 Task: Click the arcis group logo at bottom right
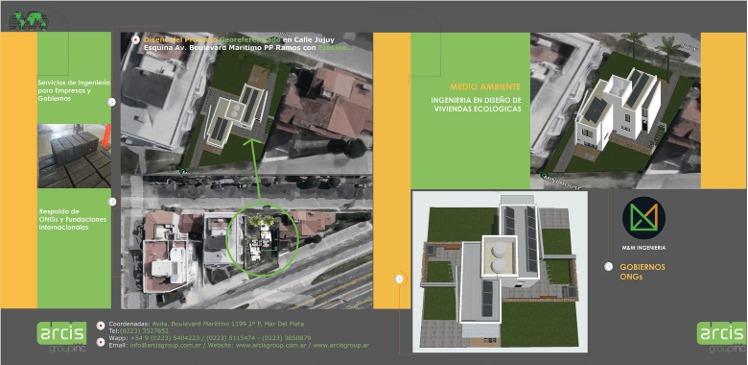[x=722, y=337]
